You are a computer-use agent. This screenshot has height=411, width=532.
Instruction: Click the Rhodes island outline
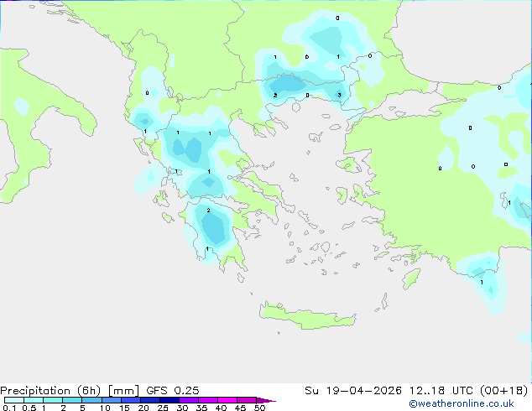pyautogui.click(x=411, y=278)
